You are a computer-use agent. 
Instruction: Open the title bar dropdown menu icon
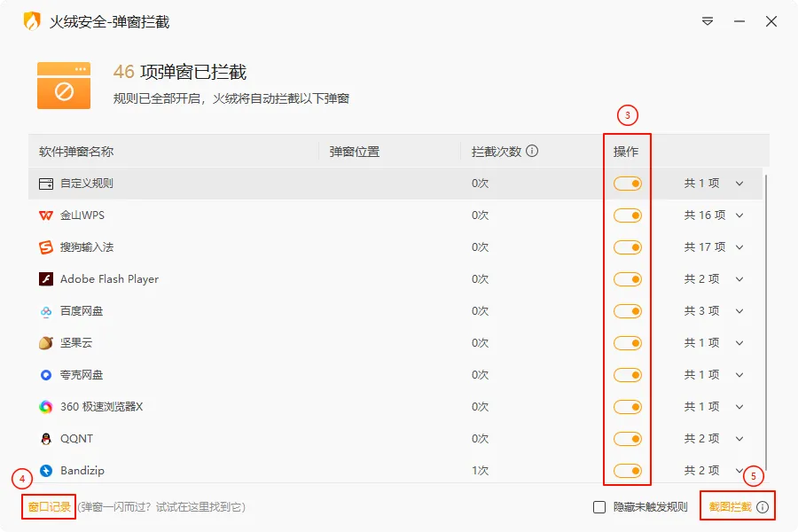(x=708, y=21)
